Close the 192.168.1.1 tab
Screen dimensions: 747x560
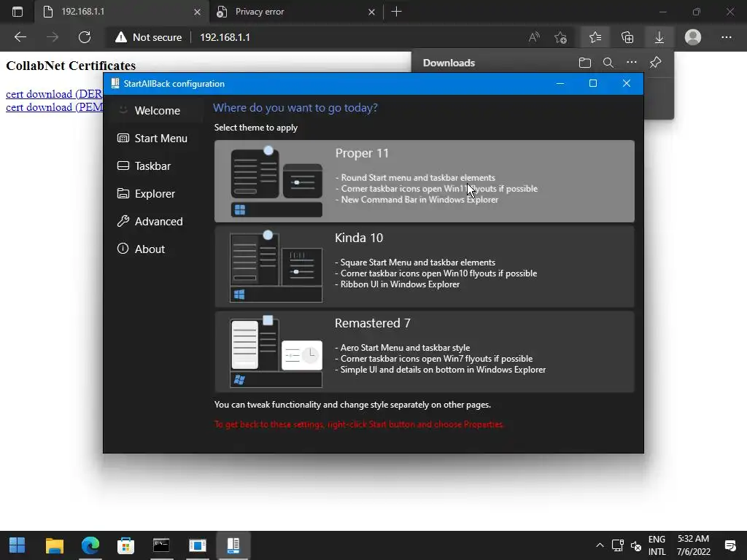coord(197,12)
